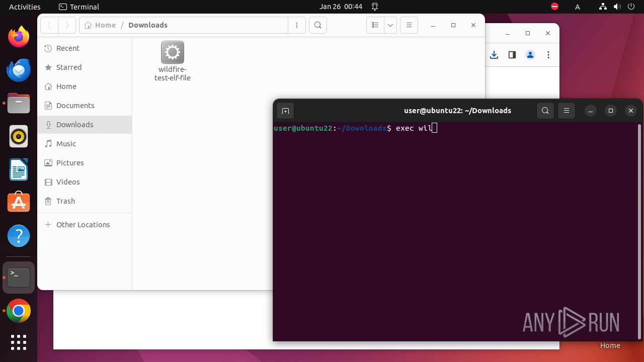The image size is (644, 362).
Task: Open Chrome's downloads icon
Action: [x=494, y=55]
